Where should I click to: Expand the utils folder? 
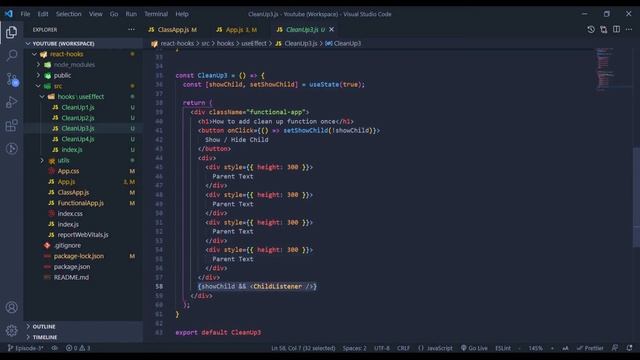point(63,160)
